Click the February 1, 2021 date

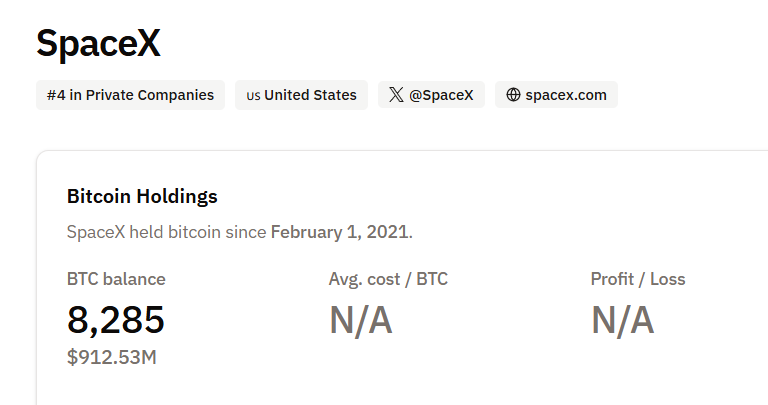click(339, 232)
